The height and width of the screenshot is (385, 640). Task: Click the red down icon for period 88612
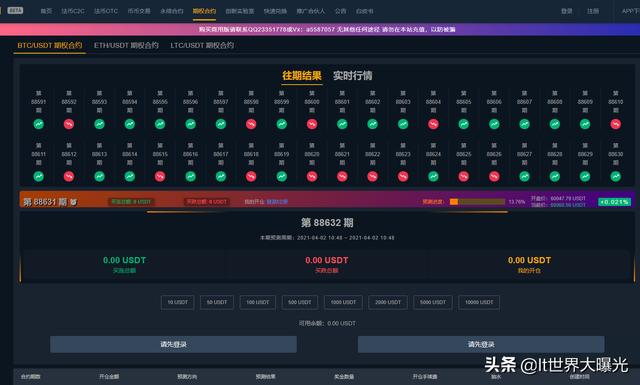pos(69,176)
